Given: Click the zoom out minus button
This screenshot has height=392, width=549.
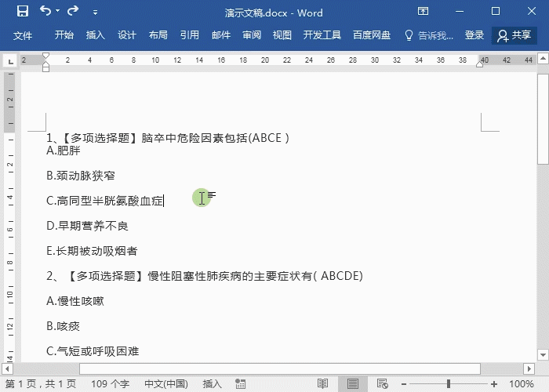Looking at the screenshot, I should (x=404, y=384).
